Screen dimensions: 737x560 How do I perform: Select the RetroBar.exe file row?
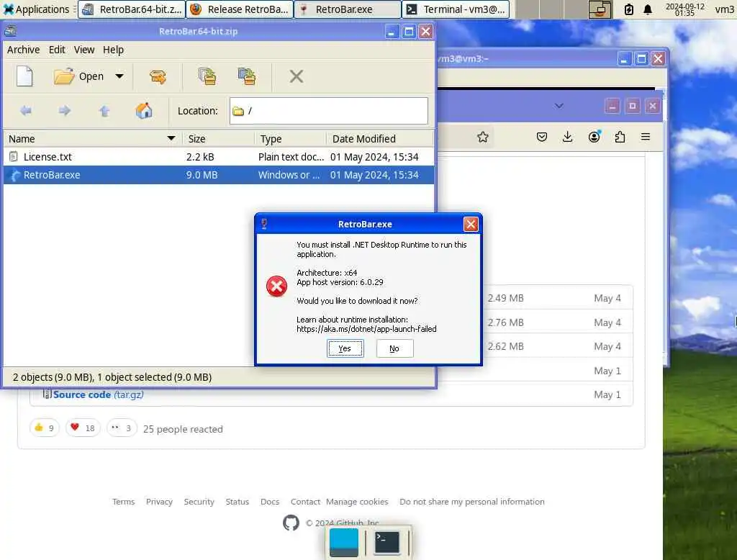(x=219, y=175)
